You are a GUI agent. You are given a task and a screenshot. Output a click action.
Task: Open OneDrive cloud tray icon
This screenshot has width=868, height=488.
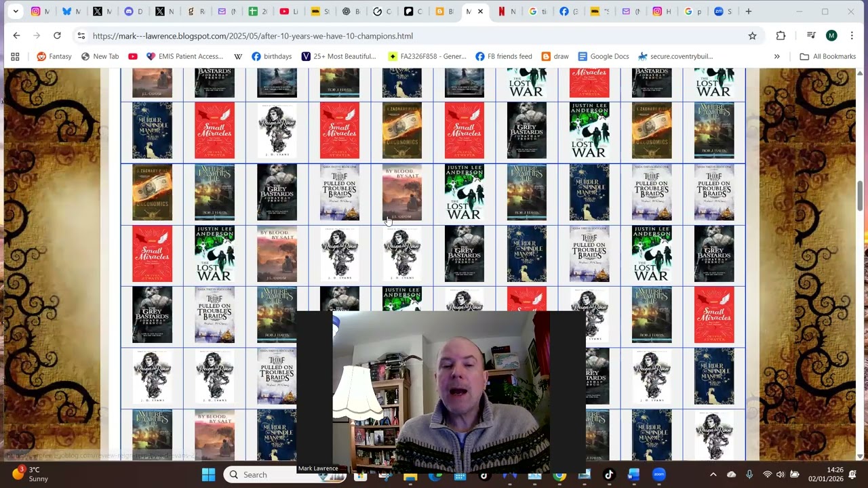(x=732, y=474)
